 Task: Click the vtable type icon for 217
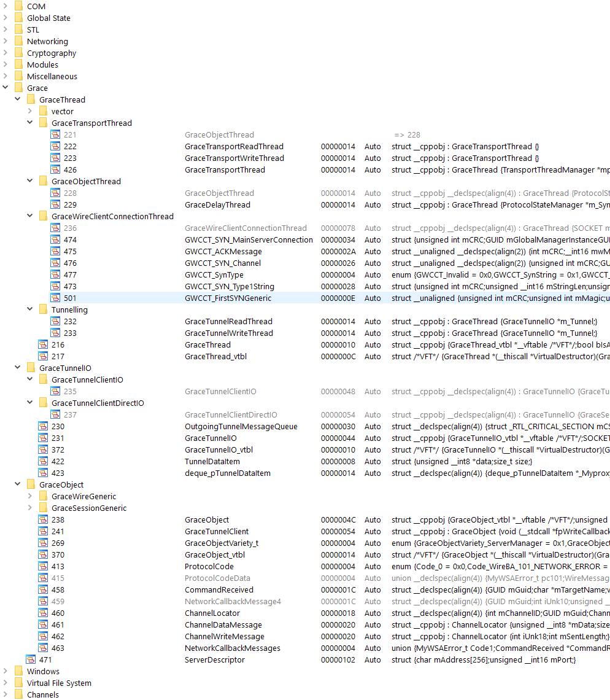coord(43,356)
